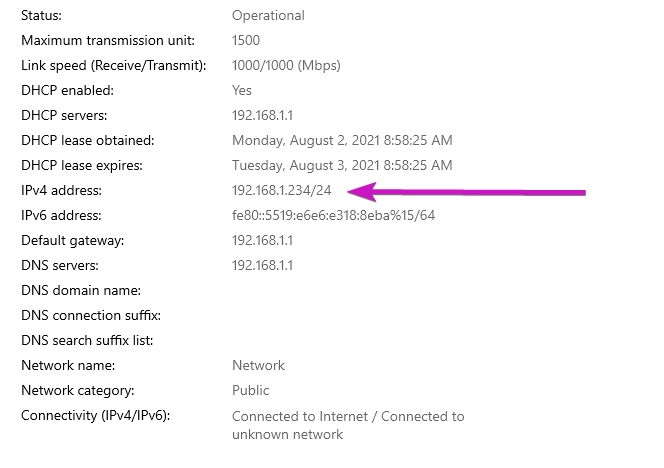664x468 pixels.
Task: Click the Operational status value
Action: (x=268, y=16)
